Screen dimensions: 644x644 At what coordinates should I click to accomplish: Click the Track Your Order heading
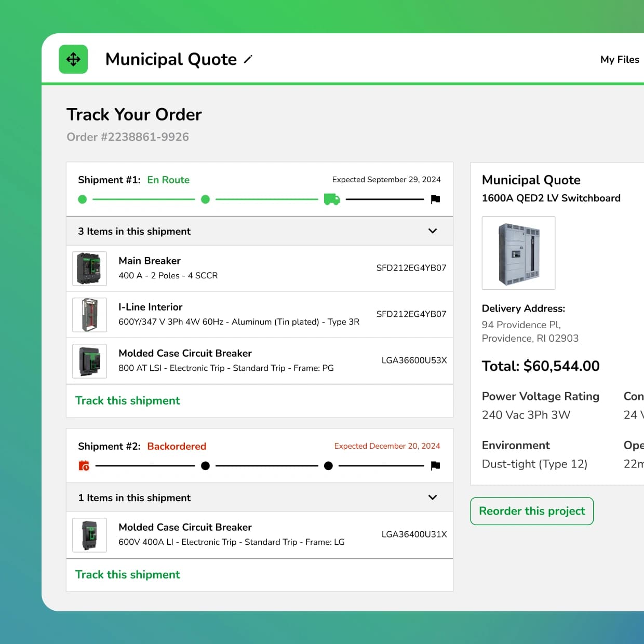coord(134,114)
